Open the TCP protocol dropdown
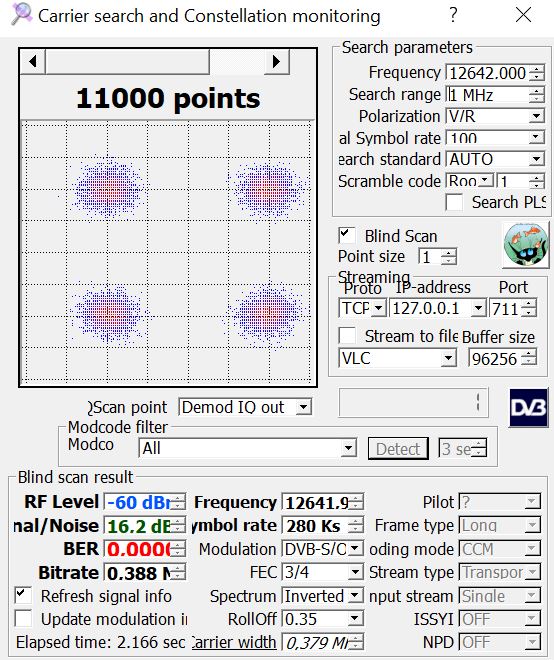The width and height of the screenshot is (554, 660). [x=378, y=309]
